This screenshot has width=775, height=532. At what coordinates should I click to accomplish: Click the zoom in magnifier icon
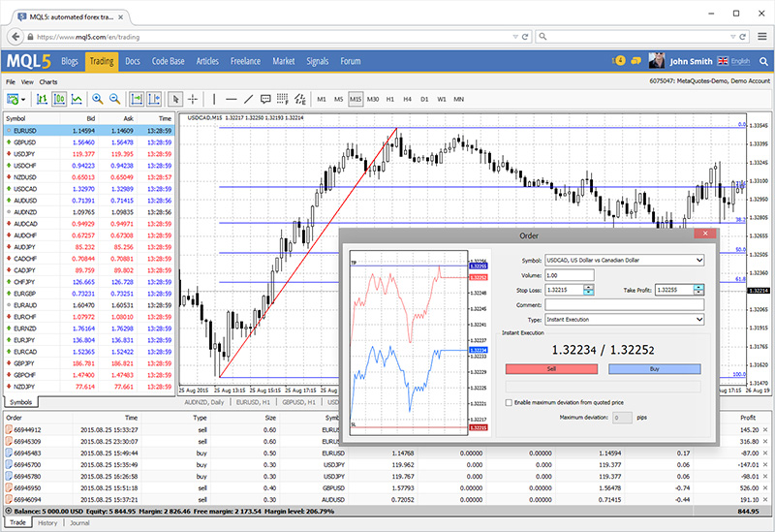pos(98,99)
